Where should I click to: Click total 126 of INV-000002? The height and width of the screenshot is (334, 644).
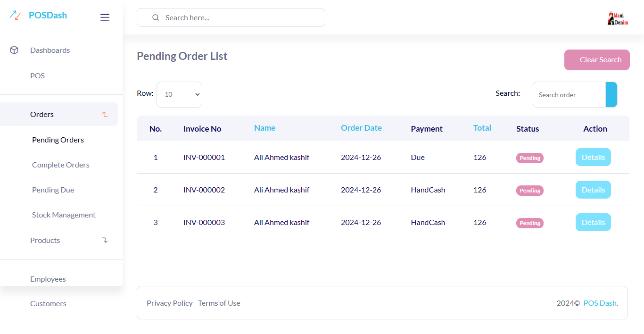[x=479, y=190]
